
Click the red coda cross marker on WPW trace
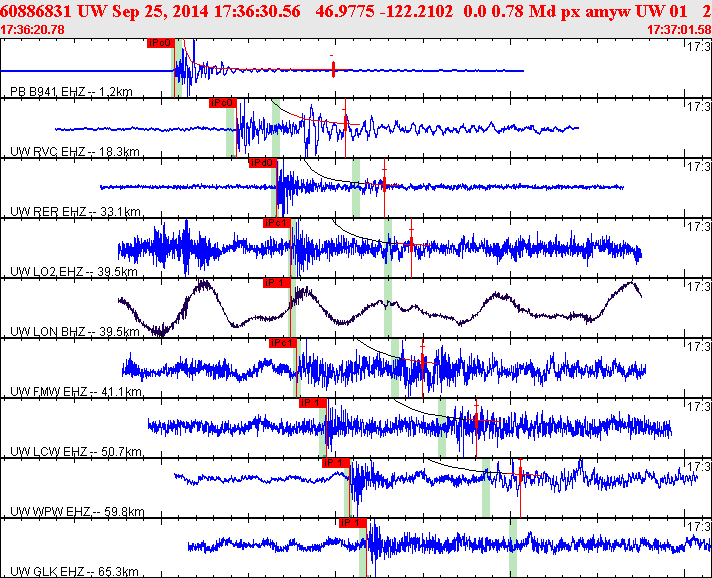[x=520, y=475]
